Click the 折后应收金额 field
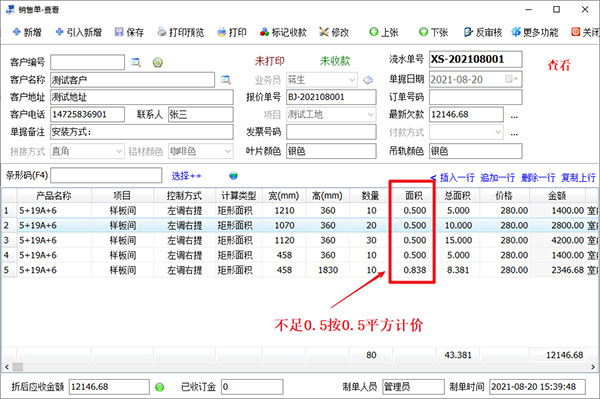The height and width of the screenshot is (399, 600). pos(109,387)
